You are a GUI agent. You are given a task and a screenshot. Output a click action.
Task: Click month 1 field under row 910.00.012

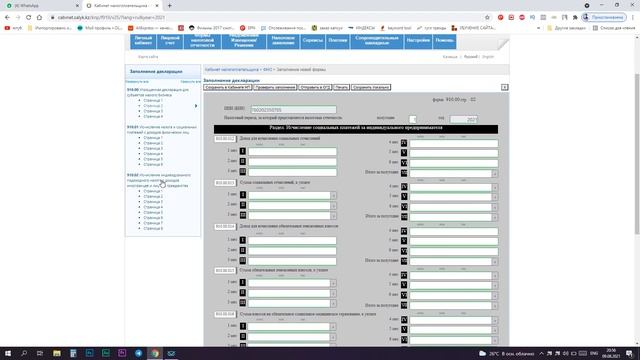(x=292, y=151)
